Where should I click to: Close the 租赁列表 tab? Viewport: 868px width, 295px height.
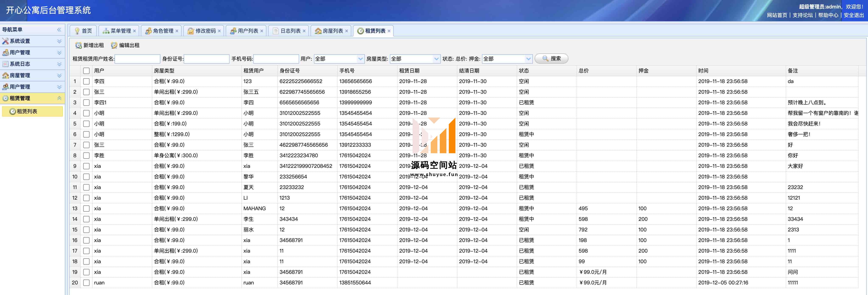389,31
